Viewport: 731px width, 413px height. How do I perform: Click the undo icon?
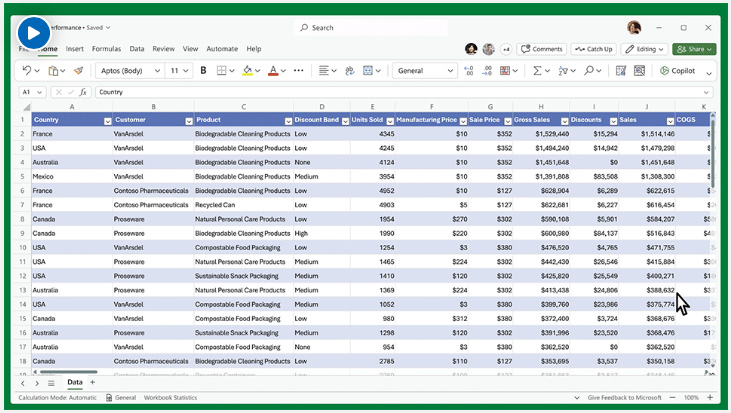27,71
